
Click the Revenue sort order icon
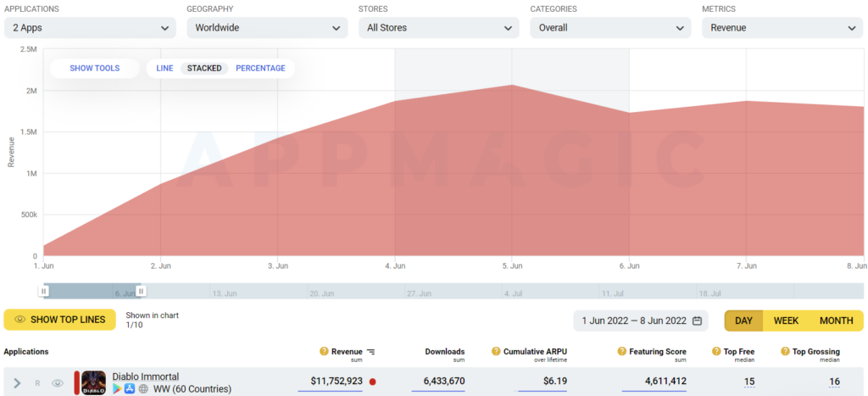[x=370, y=352]
